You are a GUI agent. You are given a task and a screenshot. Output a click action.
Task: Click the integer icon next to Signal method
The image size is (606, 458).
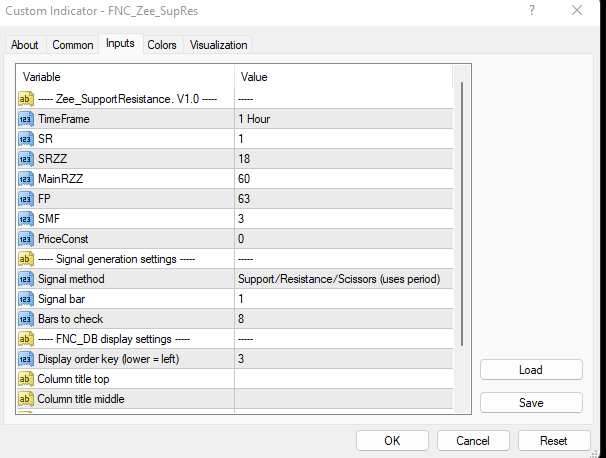point(26,279)
